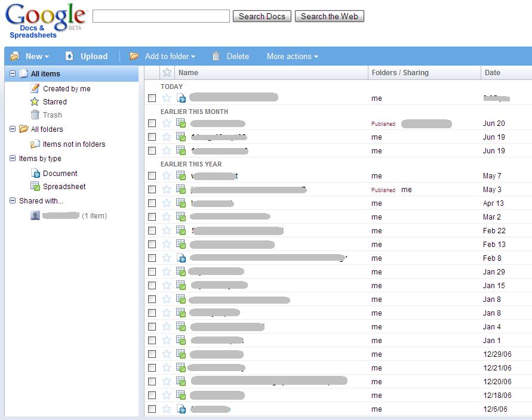Select the All folders label

[47, 129]
